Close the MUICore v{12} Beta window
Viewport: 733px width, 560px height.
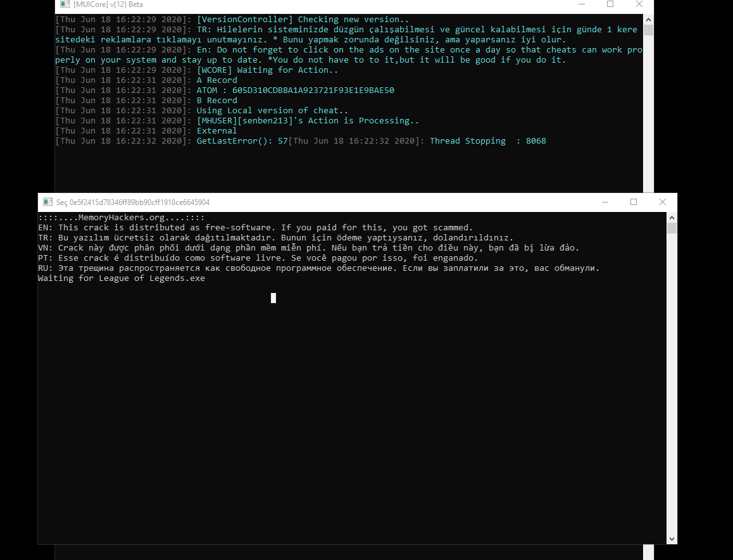(x=639, y=4)
